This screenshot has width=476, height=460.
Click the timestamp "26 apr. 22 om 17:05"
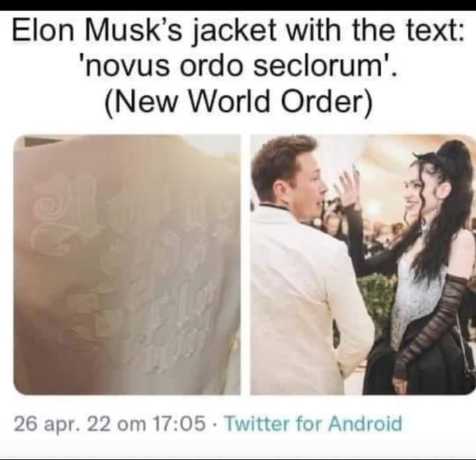pos(110,424)
